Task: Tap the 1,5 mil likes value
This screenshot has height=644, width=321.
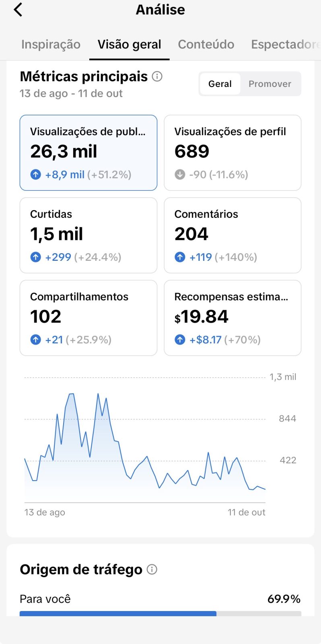Action: pos(56,234)
